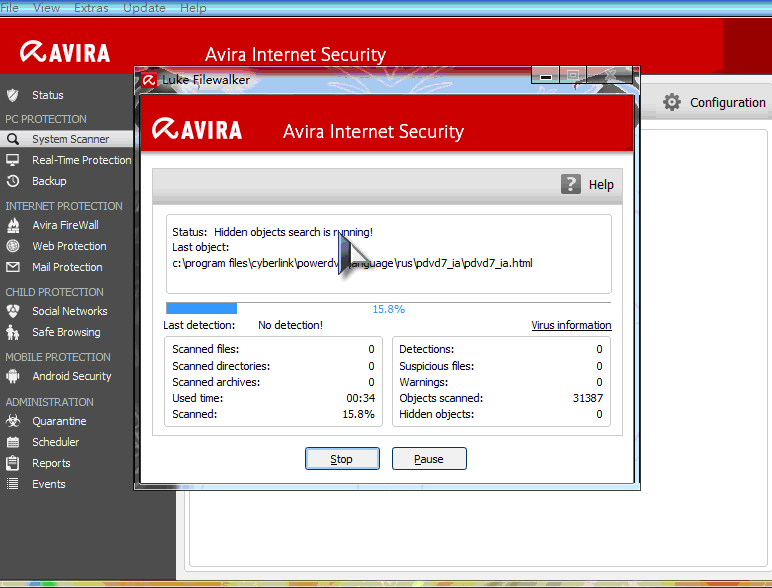
Task: Open the Extras menu
Action: (91, 8)
